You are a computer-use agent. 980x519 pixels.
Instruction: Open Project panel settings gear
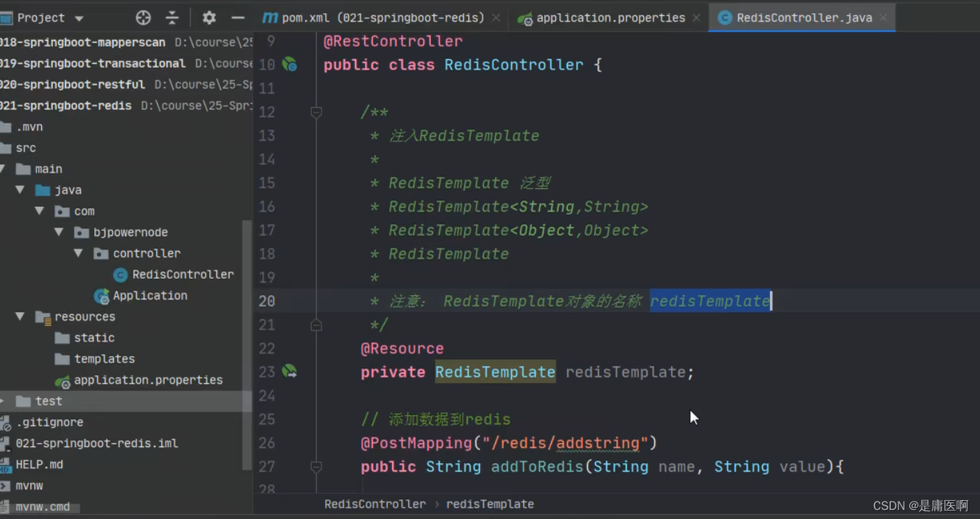(x=209, y=17)
